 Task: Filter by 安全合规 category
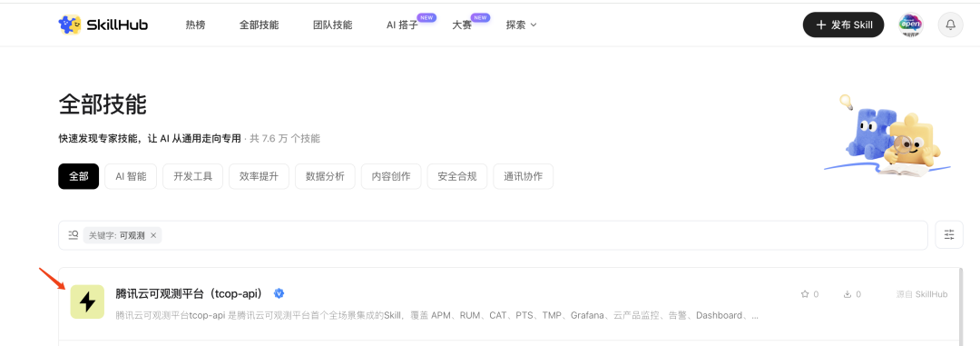tap(457, 176)
